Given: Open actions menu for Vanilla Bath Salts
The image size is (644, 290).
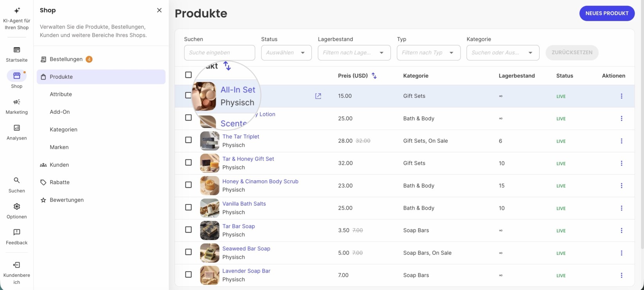Looking at the screenshot, I should 621,208.
